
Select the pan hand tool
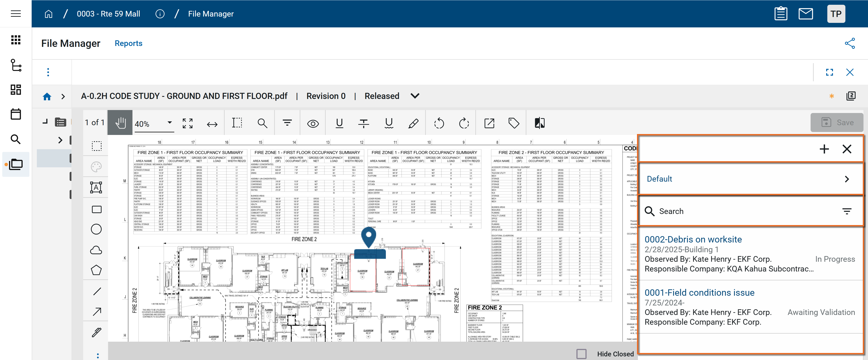coord(120,123)
